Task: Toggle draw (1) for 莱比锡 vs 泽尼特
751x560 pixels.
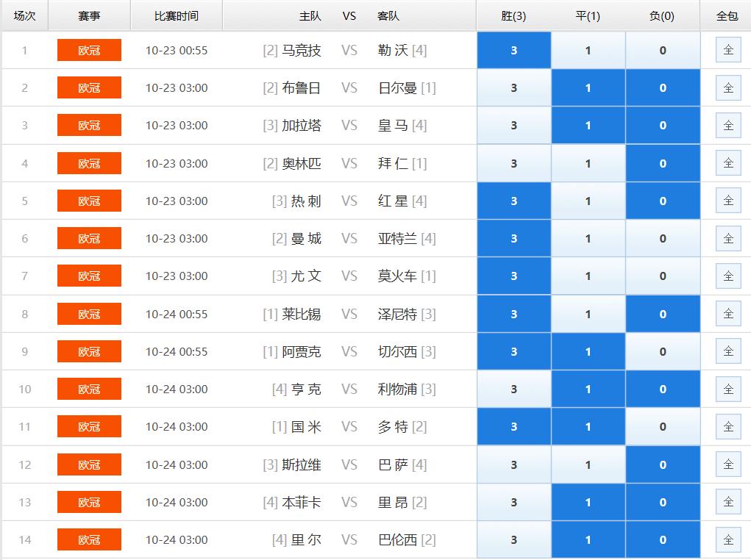Action: coord(588,314)
